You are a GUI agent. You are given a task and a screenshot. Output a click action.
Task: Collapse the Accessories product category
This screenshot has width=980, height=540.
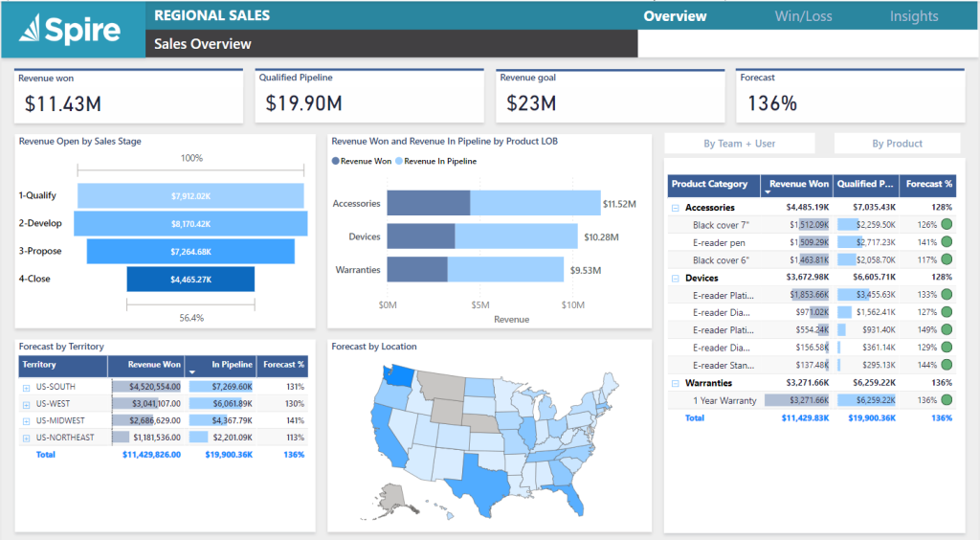676,208
